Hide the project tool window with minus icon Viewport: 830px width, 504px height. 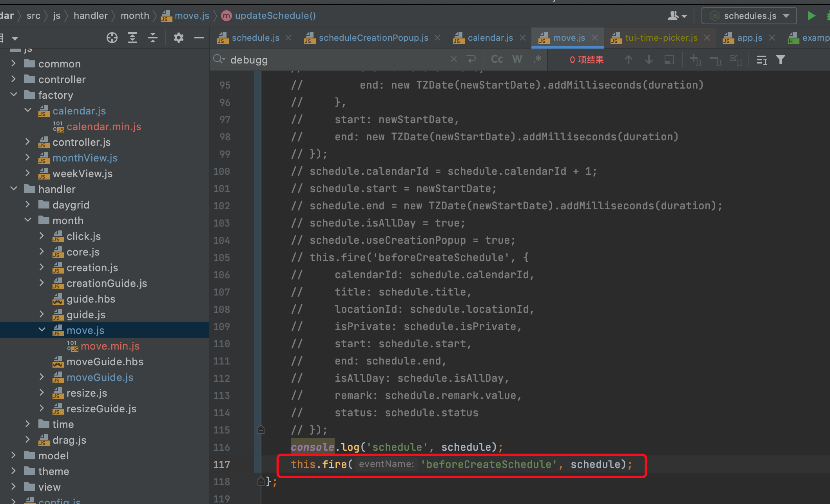pyautogui.click(x=199, y=38)
